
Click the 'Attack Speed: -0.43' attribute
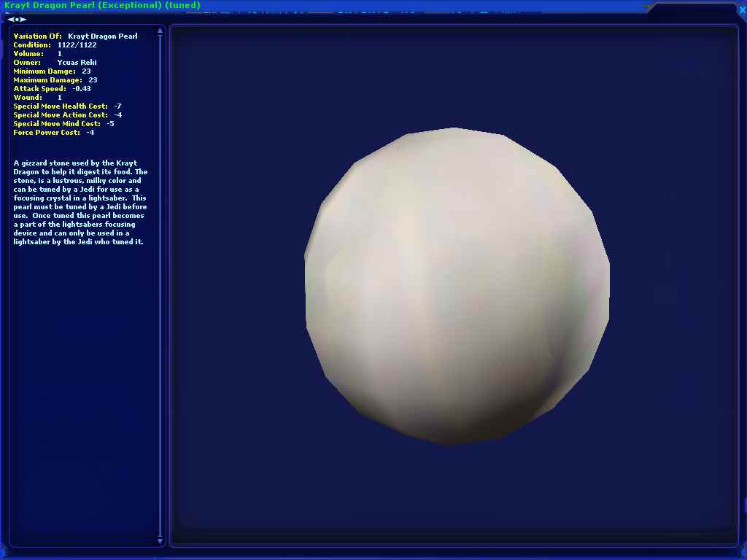coord(52,88)
